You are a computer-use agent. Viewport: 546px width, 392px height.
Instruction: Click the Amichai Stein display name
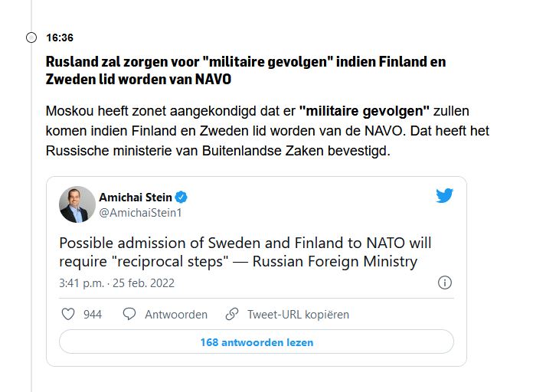(x=136, y=198)
